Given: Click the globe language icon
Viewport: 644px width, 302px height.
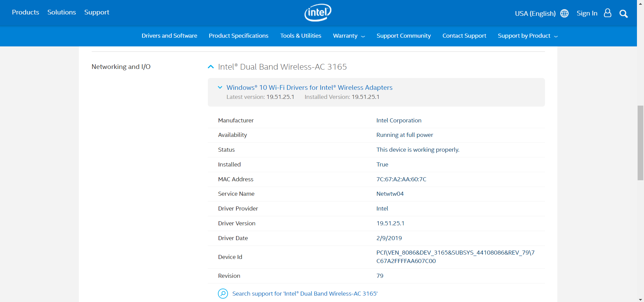Looking at the screenshot, I should 564,13.
